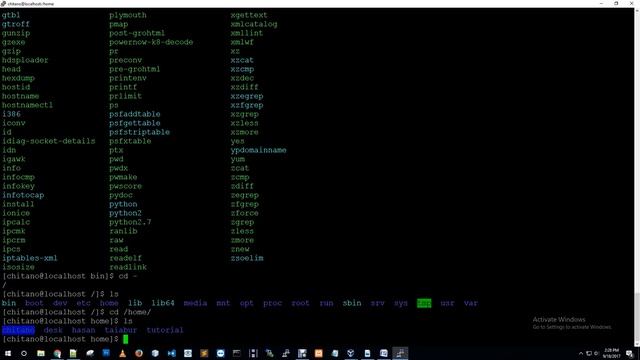This screenshot has height=360, width=640.
Task: Select green-highlighted 'tmp' directory
Action: coord(424,303)
